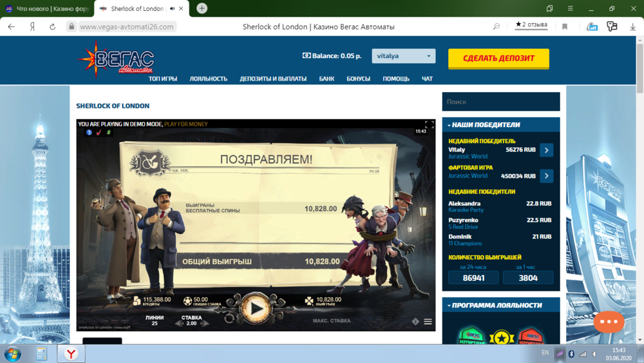Open a new browser tab
Screen dimensions: 644x363
[202, 8]
